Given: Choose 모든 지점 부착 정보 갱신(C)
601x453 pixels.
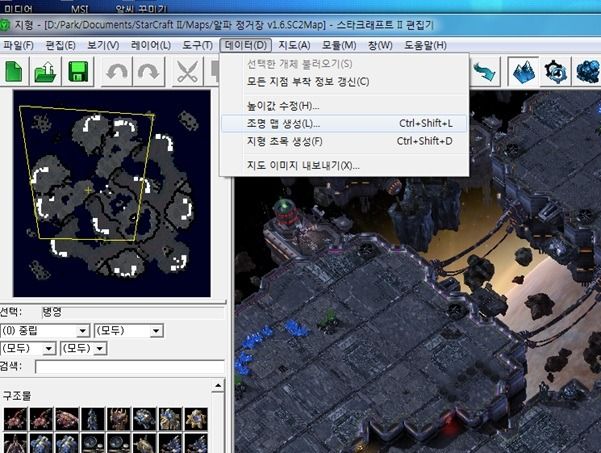Looking at the screenshot, I should coord(344,82).
